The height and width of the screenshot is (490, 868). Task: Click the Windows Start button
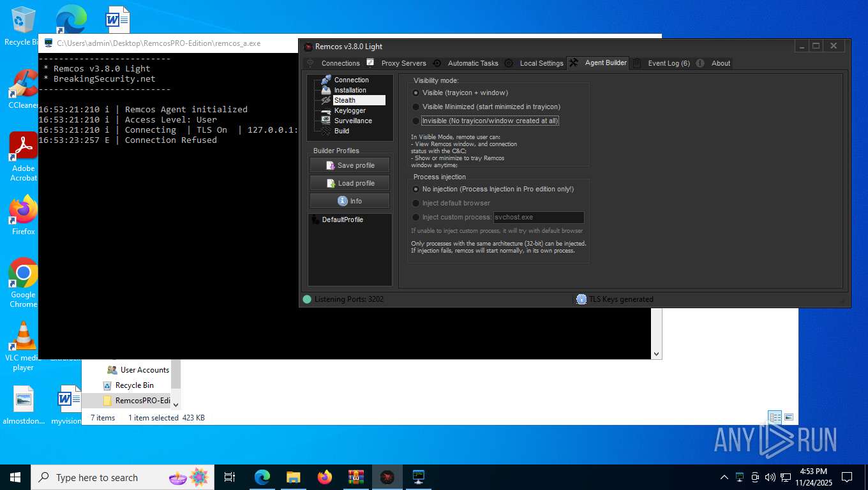pos(15,477)
